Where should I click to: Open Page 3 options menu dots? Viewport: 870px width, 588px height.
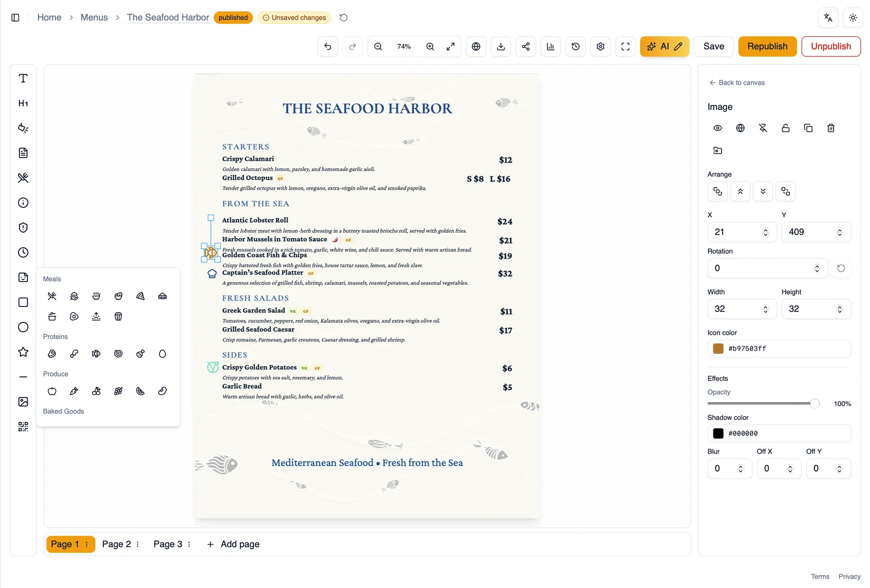(x=189, y=544)
